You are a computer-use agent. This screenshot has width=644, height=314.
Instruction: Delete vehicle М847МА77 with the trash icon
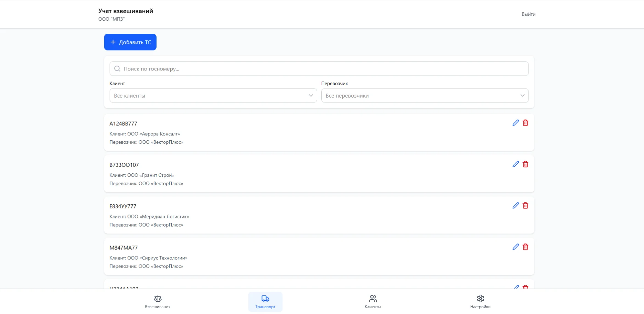coord(525,247)
